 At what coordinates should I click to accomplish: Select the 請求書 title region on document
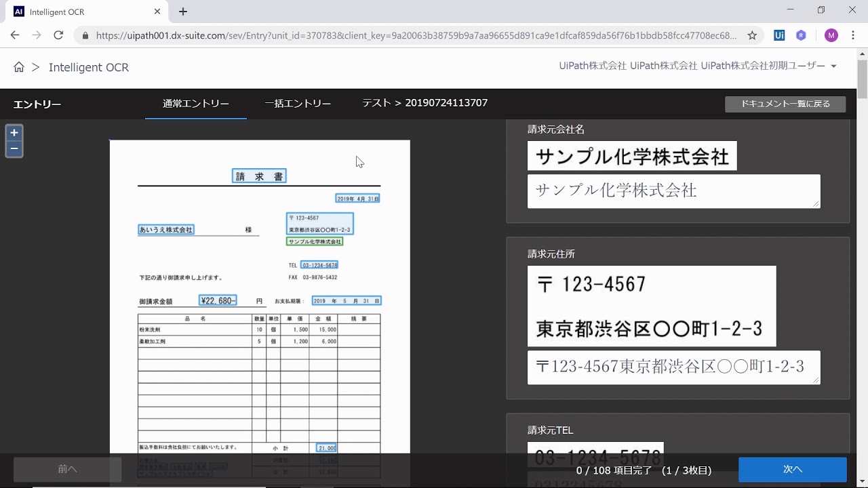pos(259,176)
